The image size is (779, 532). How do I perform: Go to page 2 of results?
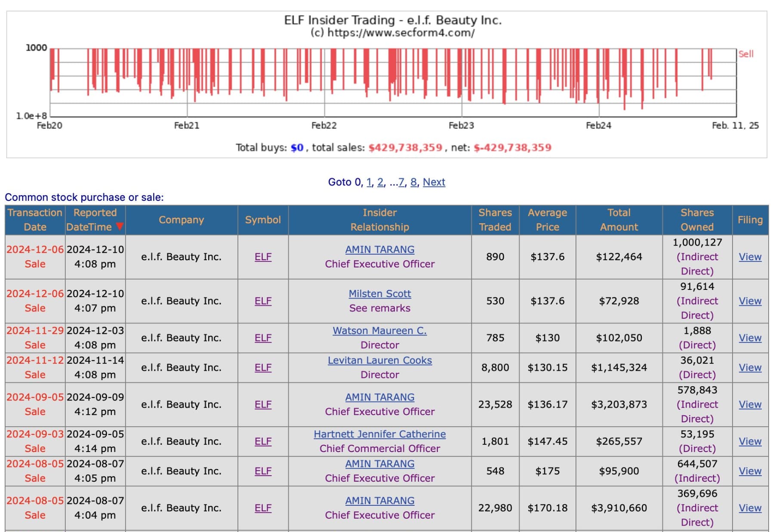pos(380,182)
